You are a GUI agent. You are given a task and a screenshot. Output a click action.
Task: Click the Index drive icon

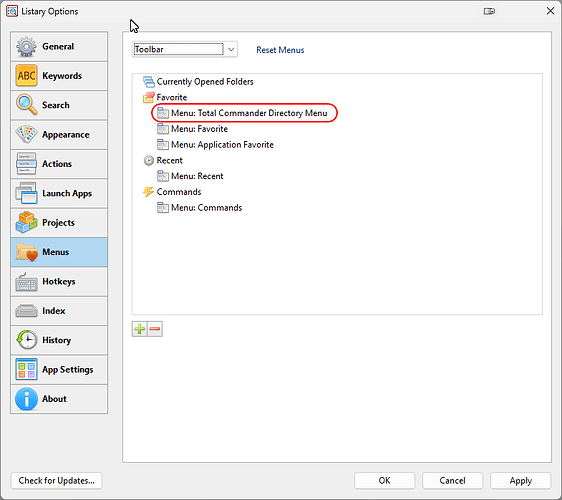click(26, 311)
